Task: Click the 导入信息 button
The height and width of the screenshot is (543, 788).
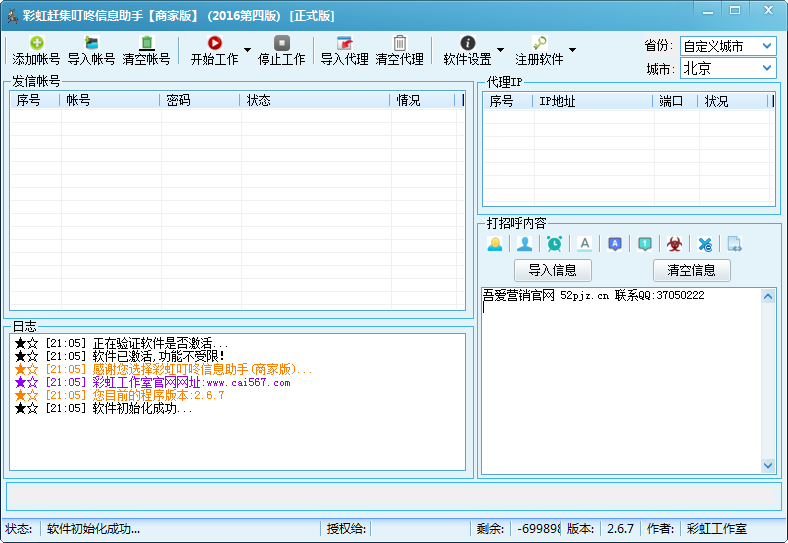Action: (552, 270)
